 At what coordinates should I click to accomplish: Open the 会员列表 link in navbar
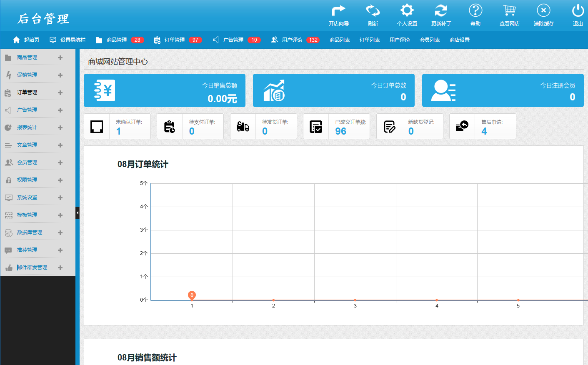click(429, 40)
